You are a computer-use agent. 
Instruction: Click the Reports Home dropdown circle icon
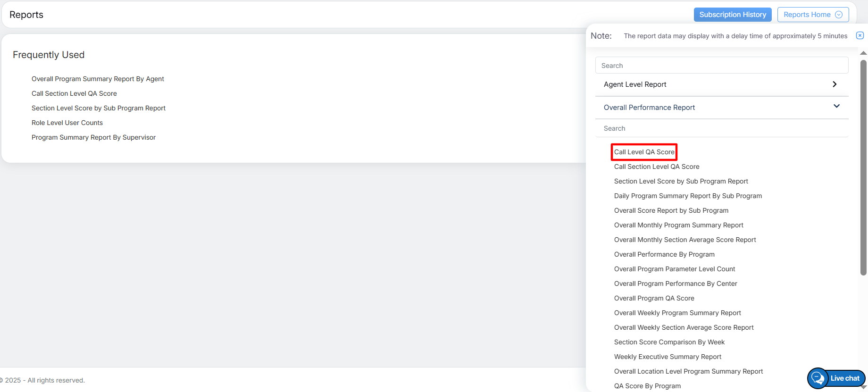839,15
